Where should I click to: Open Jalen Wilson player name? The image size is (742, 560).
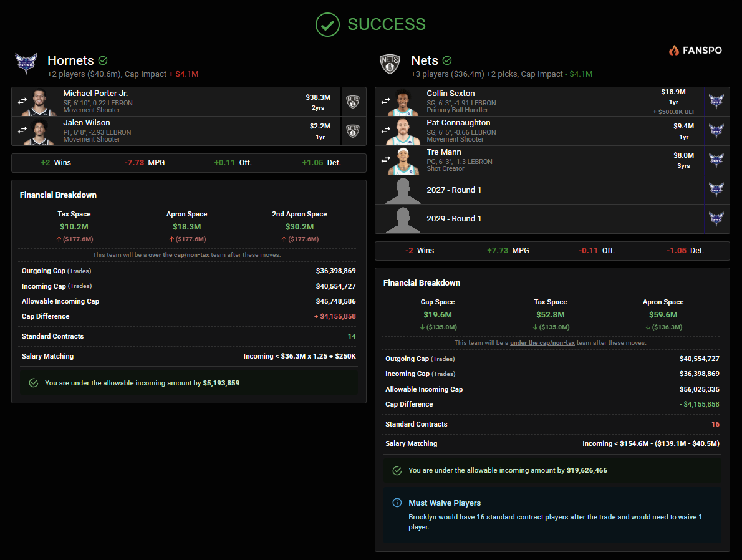(x=87, y=123)
